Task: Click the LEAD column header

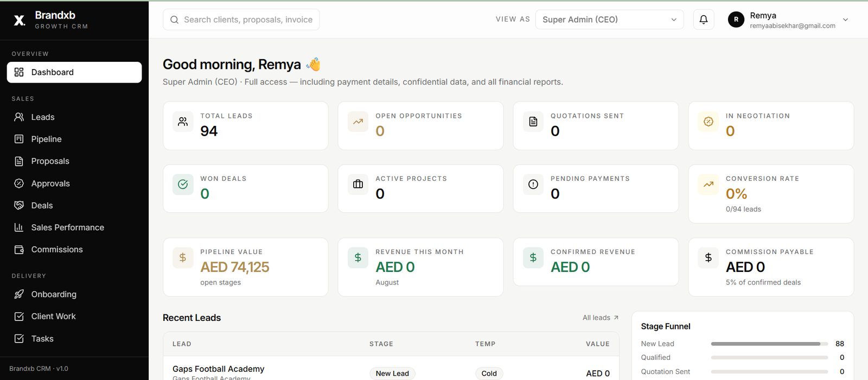Action: tap(182, 344)
